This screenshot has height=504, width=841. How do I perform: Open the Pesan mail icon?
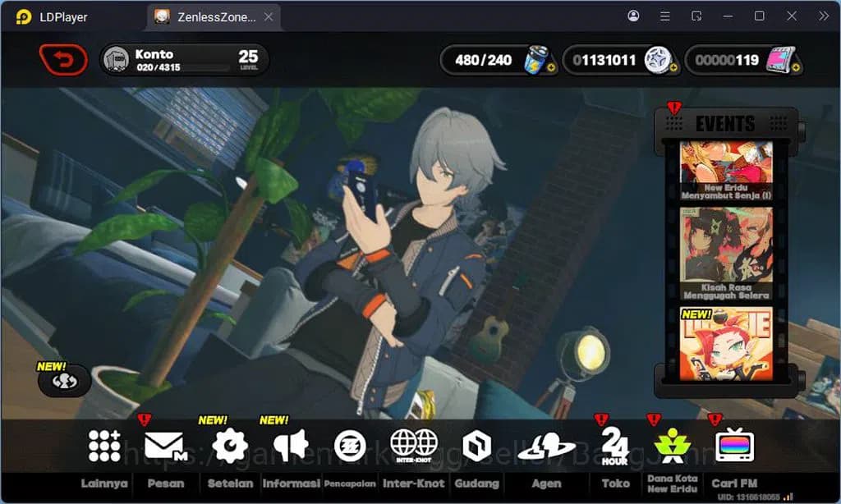click(x=166, y=446)
